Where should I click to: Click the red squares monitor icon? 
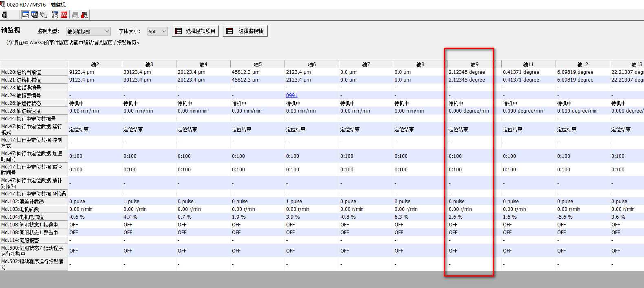point(84,15)
